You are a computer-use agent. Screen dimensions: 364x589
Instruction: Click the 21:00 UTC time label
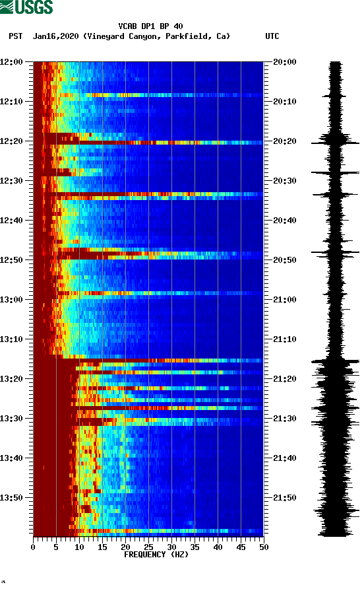pyautogui.click(x=284, y=300)
